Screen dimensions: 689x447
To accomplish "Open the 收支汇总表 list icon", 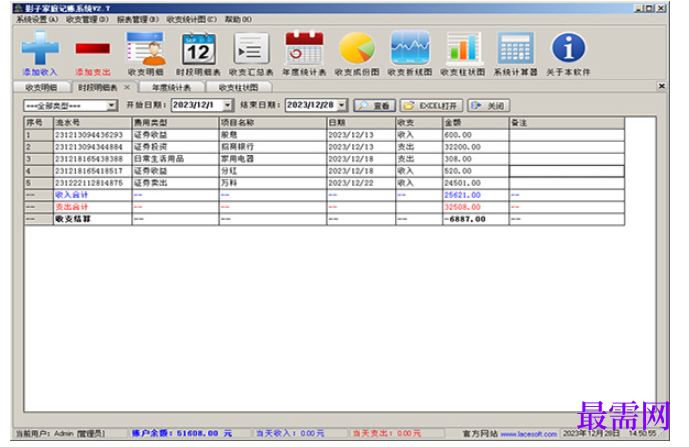I will pos(251,48).
